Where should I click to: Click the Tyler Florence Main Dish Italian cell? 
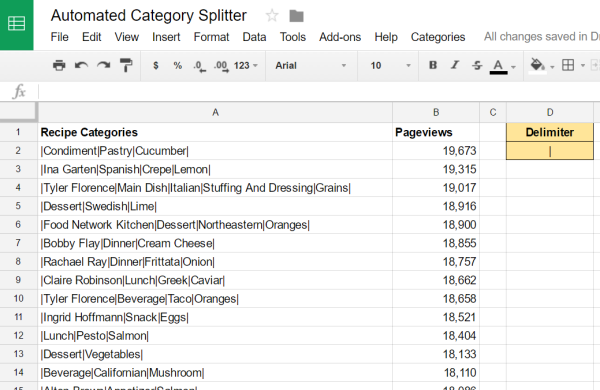click(x=215, y=188)
